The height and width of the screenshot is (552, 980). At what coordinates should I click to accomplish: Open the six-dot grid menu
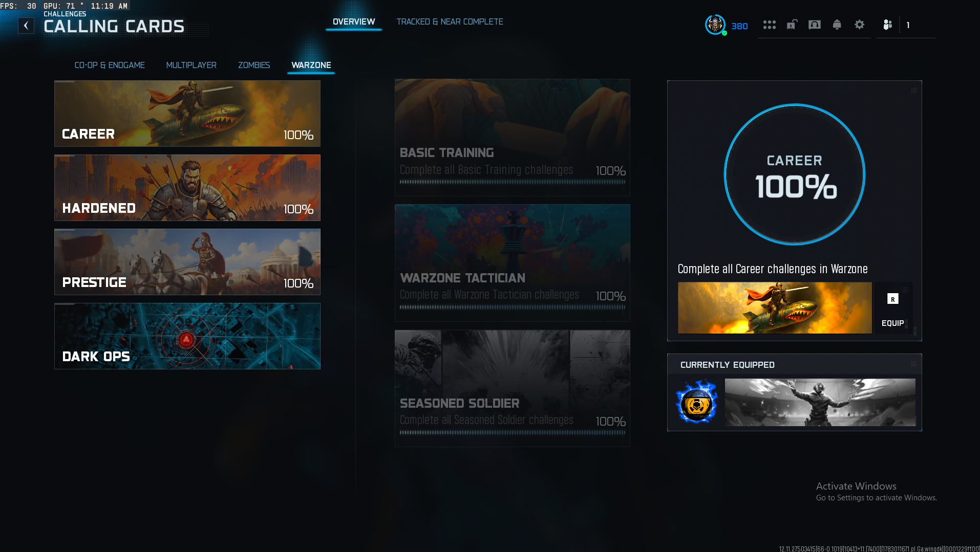[769, 25]
